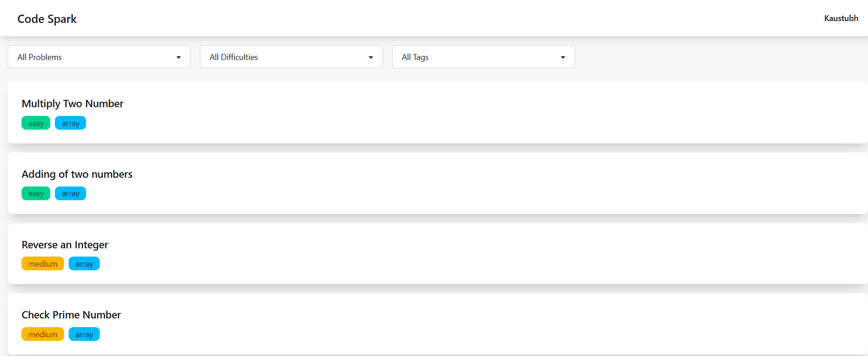Screen dimensions: 868x356
Task: Expand the All Tags filter chevron
Action: click(x=563, y=57)
